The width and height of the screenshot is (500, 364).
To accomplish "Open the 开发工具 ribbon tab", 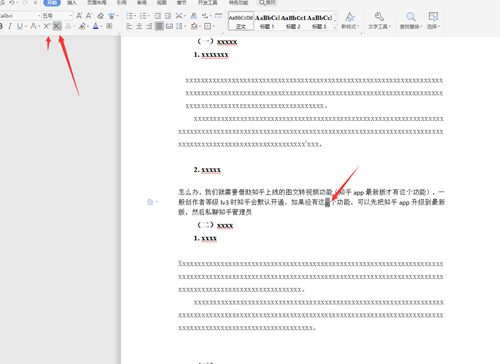I will pos(208,3).
